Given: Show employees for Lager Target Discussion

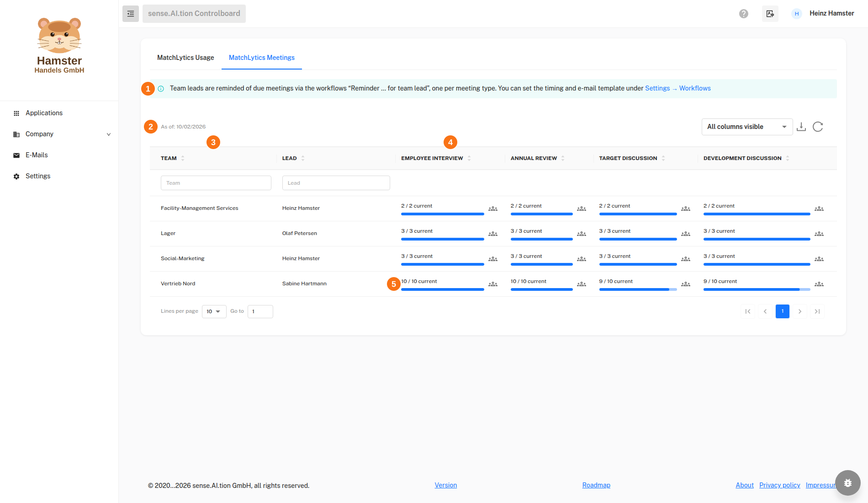Looking at the screenshot, I should point(686,234).
